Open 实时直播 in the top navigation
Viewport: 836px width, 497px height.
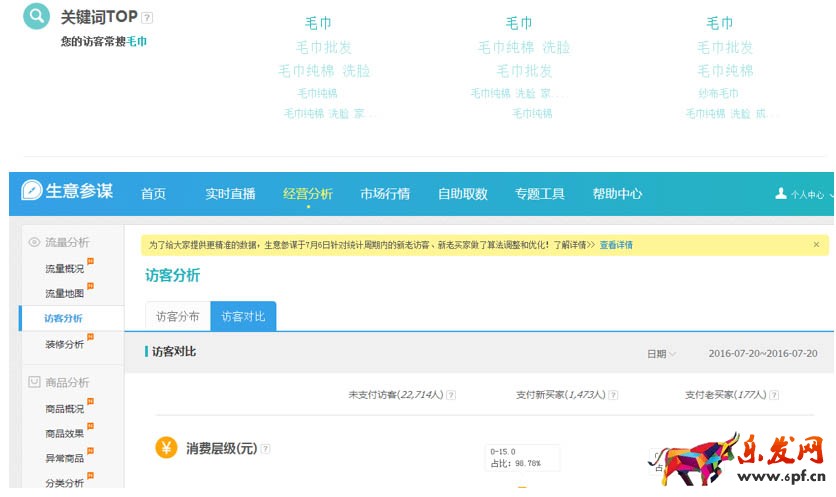click(230, 194)
